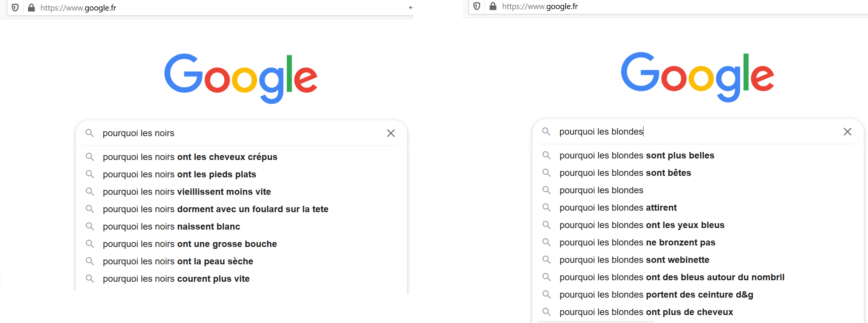Click the shield icon in right address bar
The image size is (868, 323).
pos(477,6)
